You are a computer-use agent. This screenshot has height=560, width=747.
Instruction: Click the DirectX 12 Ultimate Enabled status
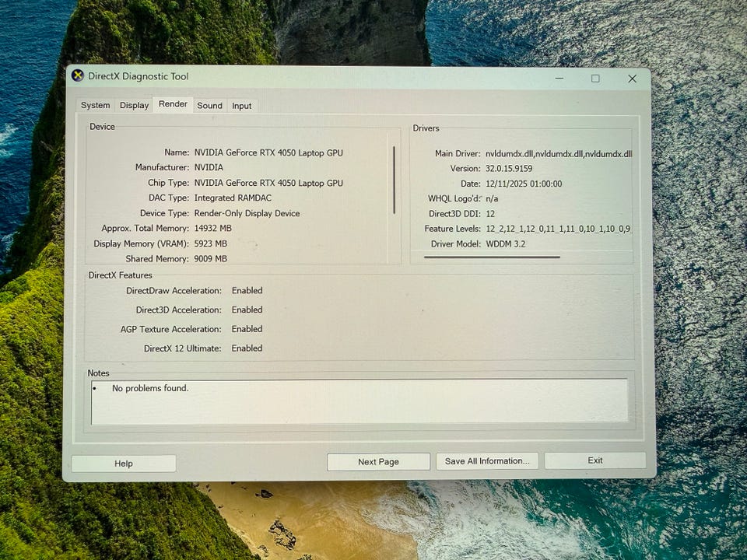click(247, 348)
